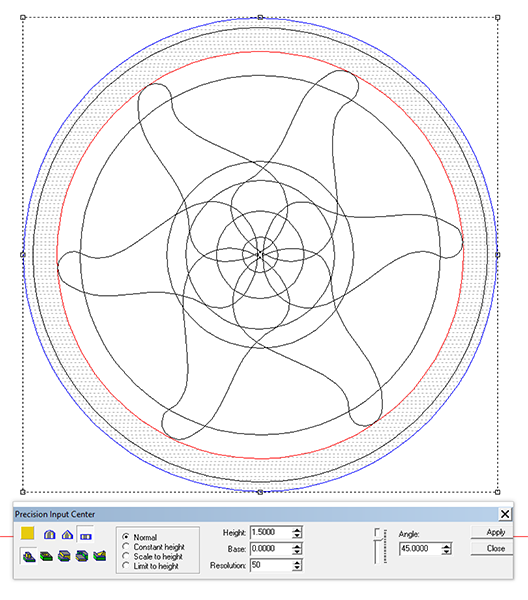Image resolution: width=528 pixels, height=600 pixels.
Task: Click the middle-right selection handle
Action: point(497,254)
